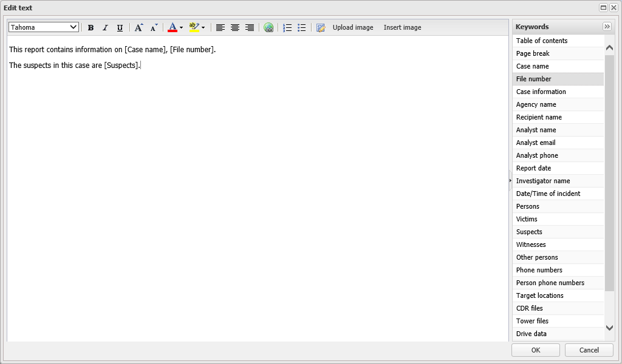The height and width of the screenshot is (364, 622).
Task: Center align the text
Action: click(x=235, y=27)
